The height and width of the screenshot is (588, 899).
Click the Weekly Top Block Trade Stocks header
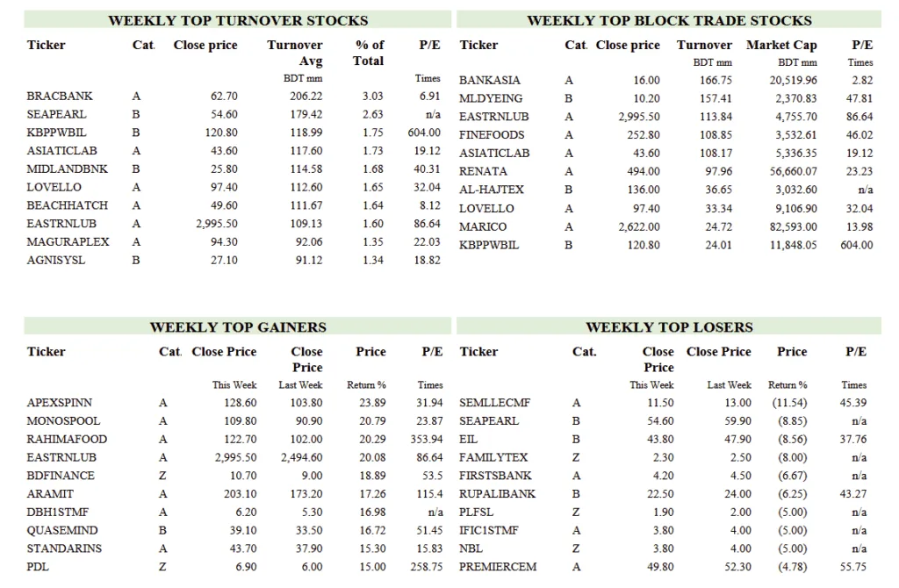pyautogui.click(x=669, y=20)
